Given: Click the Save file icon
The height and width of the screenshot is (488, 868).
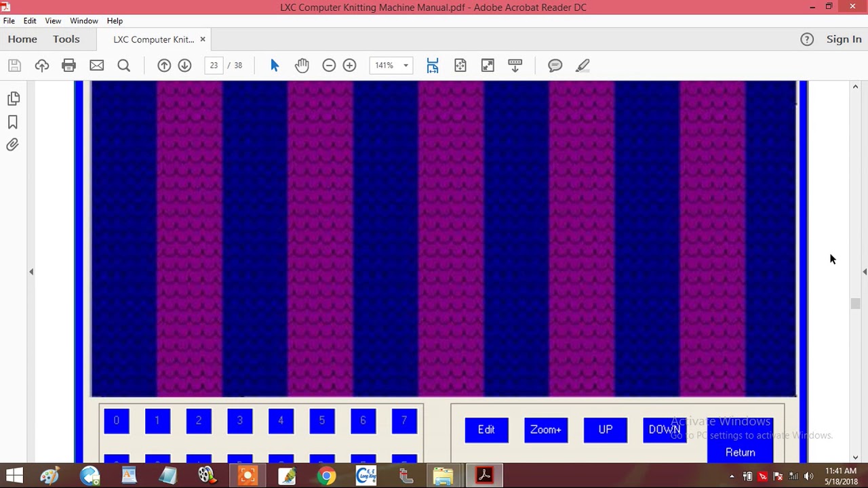Looking at the screenshot, I should (15, 66).
